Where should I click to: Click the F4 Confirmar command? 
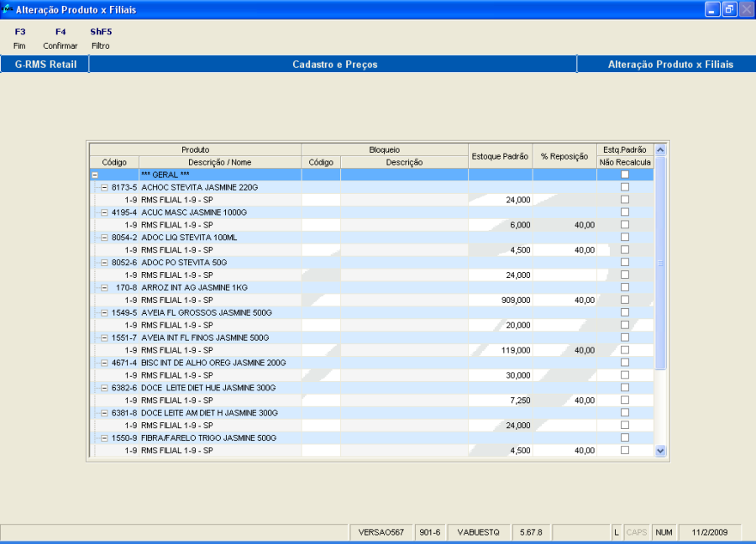pyautogui.click(x=60, y=39)
